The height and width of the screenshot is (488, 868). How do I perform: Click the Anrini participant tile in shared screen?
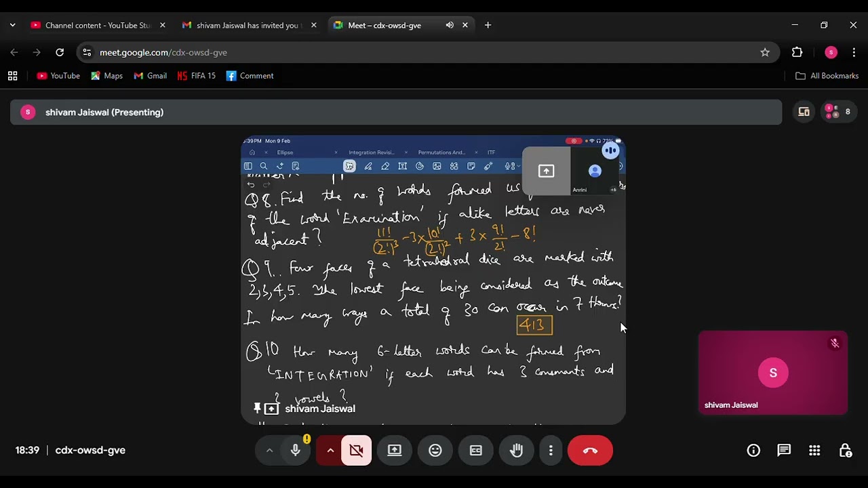pyautogui.click(x=595, y=171)
